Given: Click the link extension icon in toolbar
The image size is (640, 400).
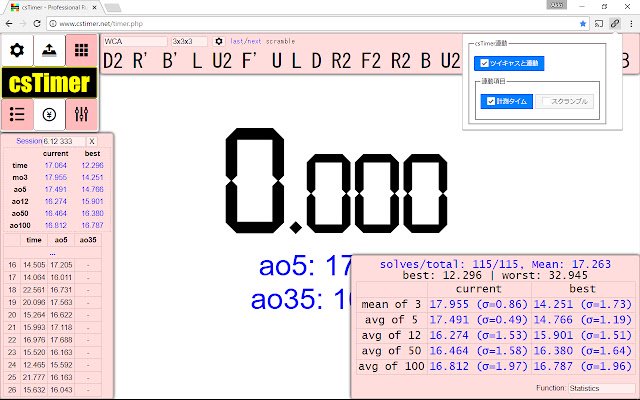Looking at the screenshot, I should (615, 24).
